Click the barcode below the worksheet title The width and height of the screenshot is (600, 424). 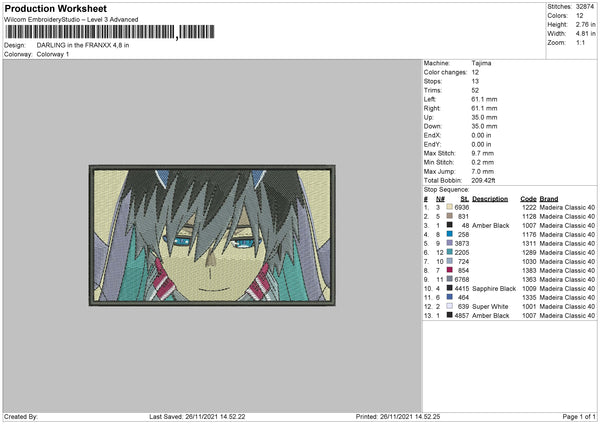coord(109,32)
